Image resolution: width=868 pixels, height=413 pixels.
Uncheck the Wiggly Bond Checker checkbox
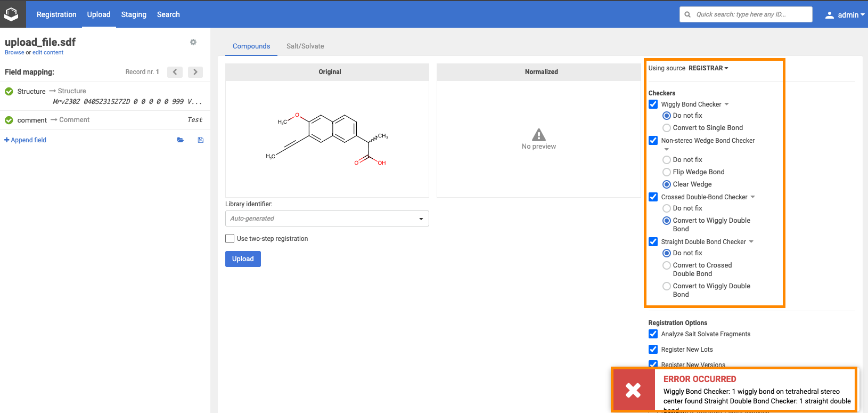coord(653,104)
